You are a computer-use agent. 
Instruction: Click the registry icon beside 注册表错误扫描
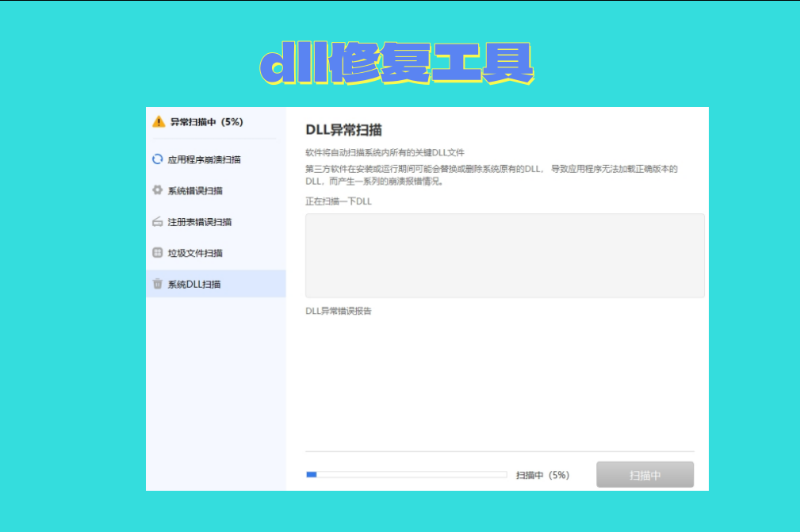click(x=158, y=221)
